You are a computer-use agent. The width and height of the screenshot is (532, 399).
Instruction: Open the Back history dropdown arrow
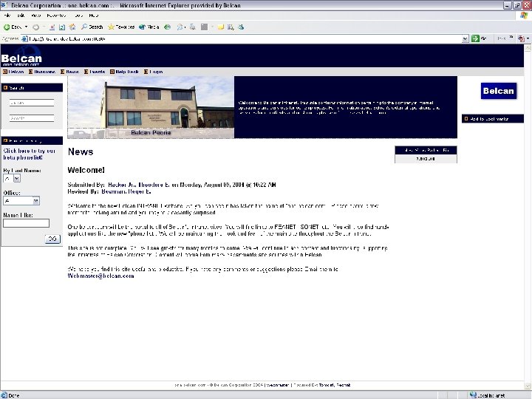click(26, 27)
